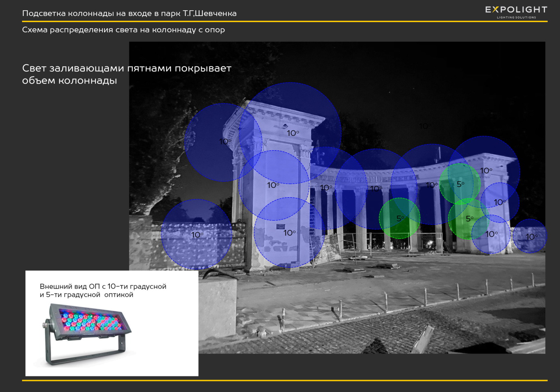The height and width of the screenshot is (392, 560).
Task: Select the largest blue 10° circle over the pylon cornice
Action: coord(290,133)
